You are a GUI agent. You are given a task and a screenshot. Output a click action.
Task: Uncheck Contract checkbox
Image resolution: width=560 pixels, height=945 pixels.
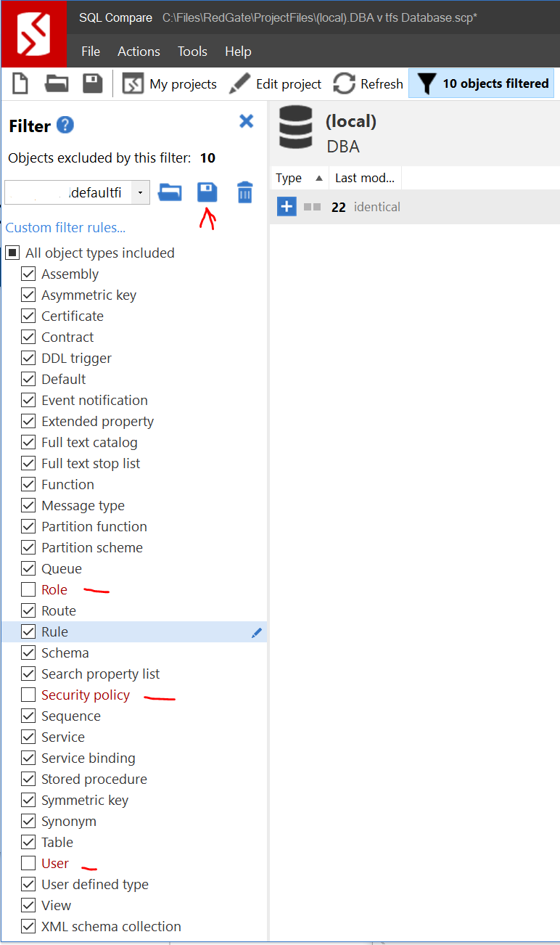click(28, 337)
